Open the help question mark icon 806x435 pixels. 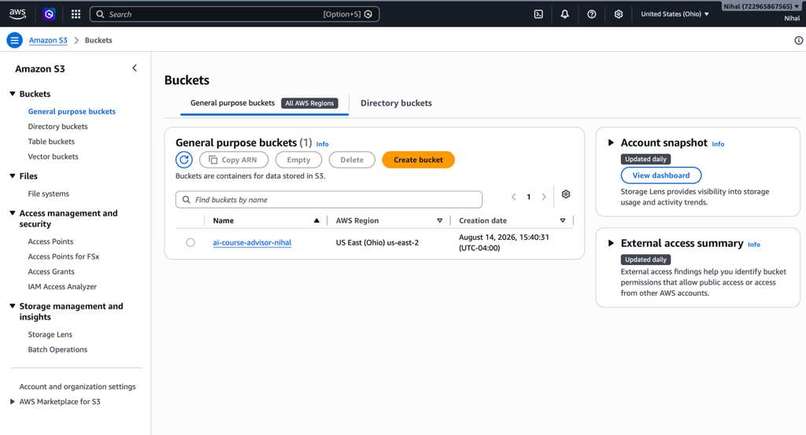pos(592,14)
